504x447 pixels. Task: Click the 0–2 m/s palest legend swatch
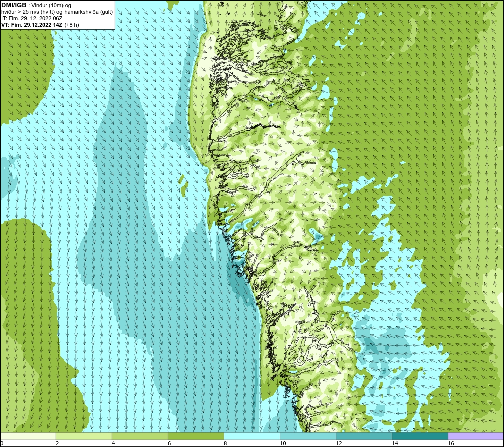click(x=28, y=436)
